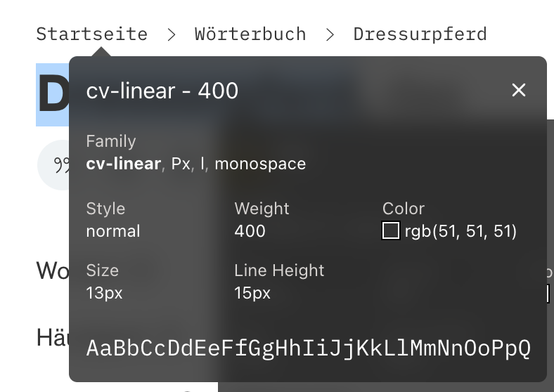The width and height of the screenshot is (554, 392).
Task: Click the Px fallback font entry
Action: 181,164
